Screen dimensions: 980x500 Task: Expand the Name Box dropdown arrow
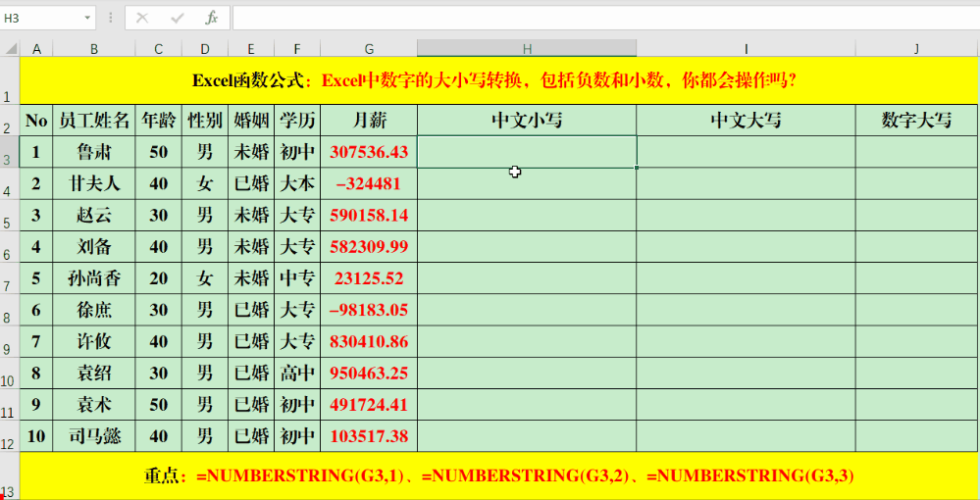click(87, 18)
